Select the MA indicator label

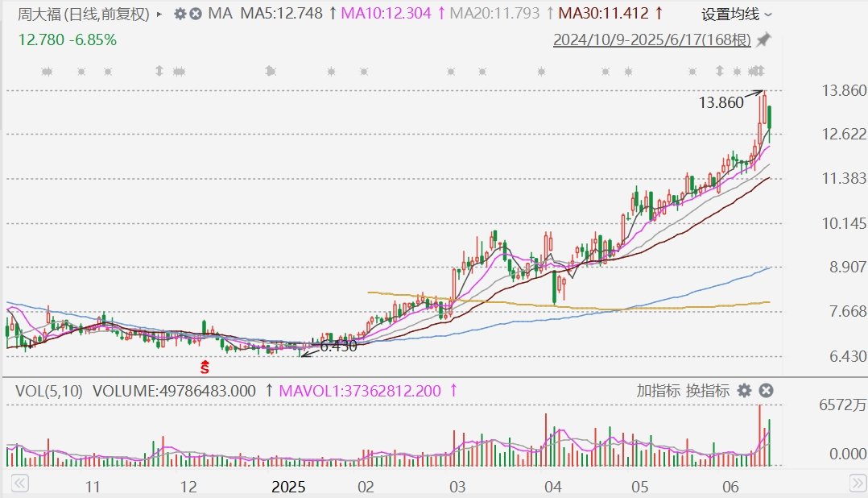coord(220,13)
